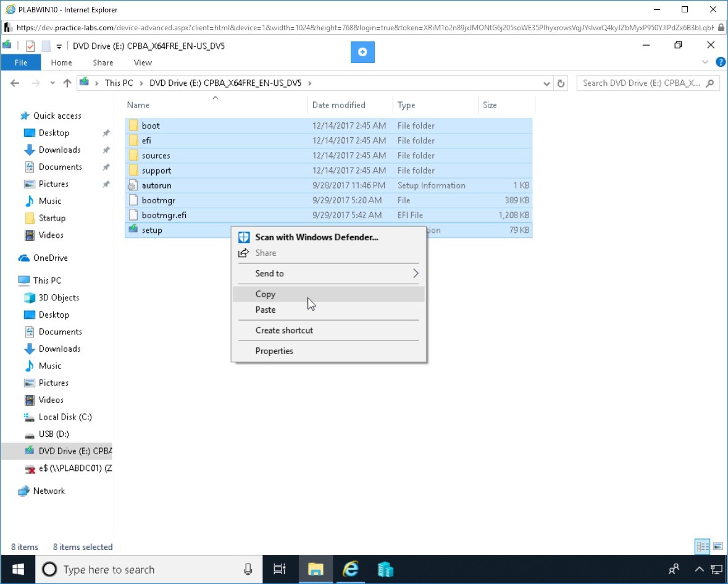Open Server Manager taskbar icon
The width and height of the screenshot is (728, 584).
(x=385, y=569)
